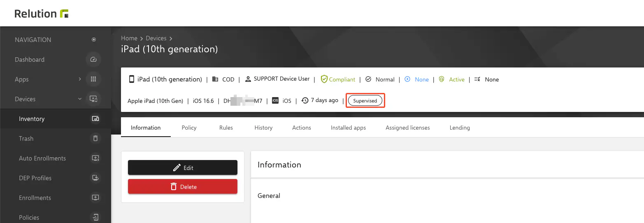Click the Apps grid icon
Screen dimensions: 644x223
coord(93,79)
